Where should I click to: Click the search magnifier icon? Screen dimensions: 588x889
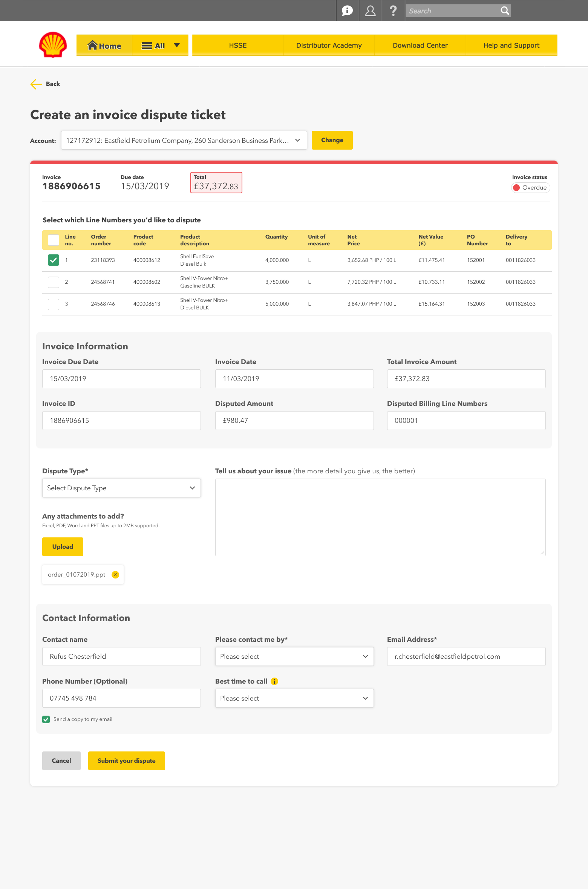pyautogui.click(x=505, y=11)
